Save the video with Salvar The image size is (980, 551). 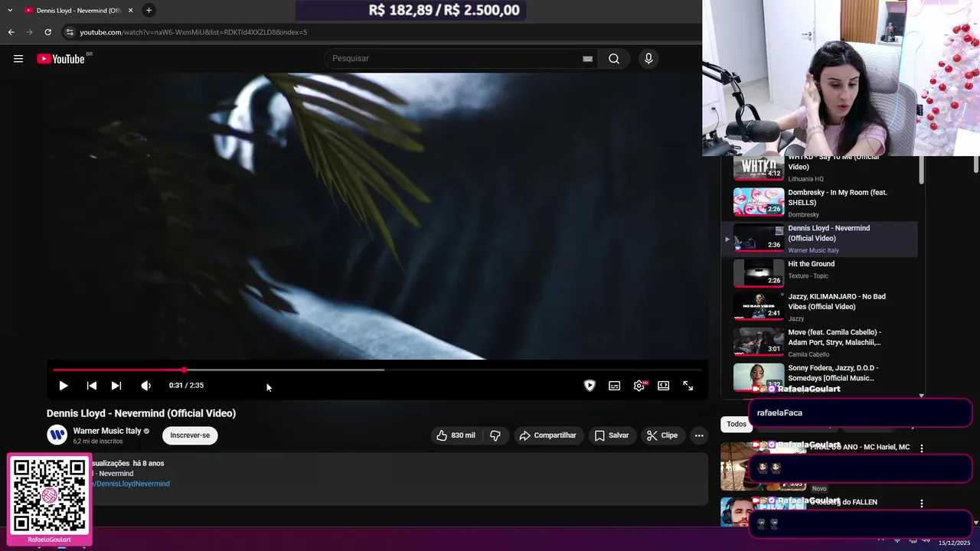coord(612,435)
